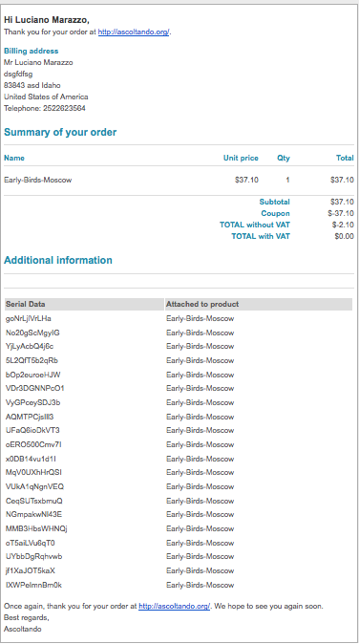
Task: Select serial code IXWPelmnBm0k
Action: pos(33,585)
